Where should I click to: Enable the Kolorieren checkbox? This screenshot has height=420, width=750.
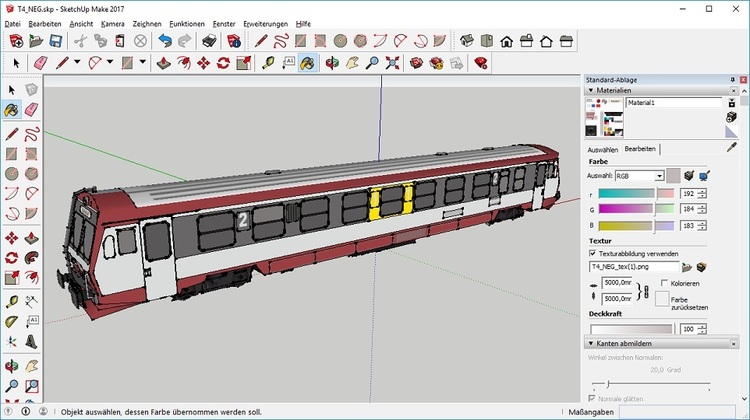pos(664,283)
